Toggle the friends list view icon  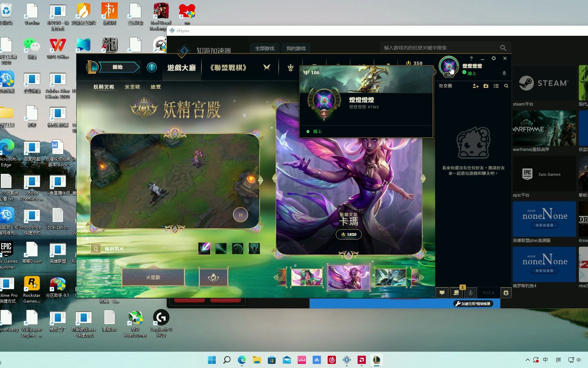(496, 86)
